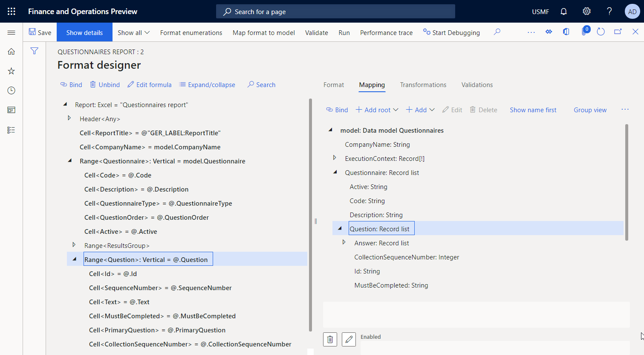Click the delete trash icon near Enabled

(x=329, y=339)
